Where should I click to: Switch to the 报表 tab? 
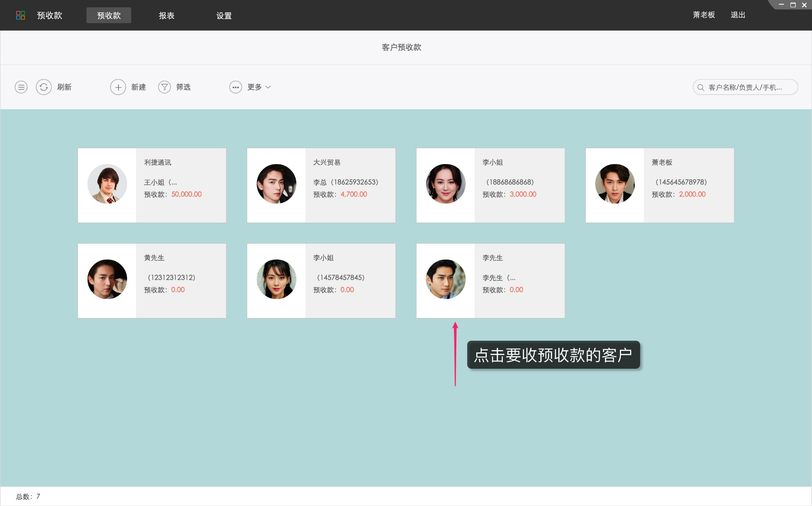[x=167, y=15]
